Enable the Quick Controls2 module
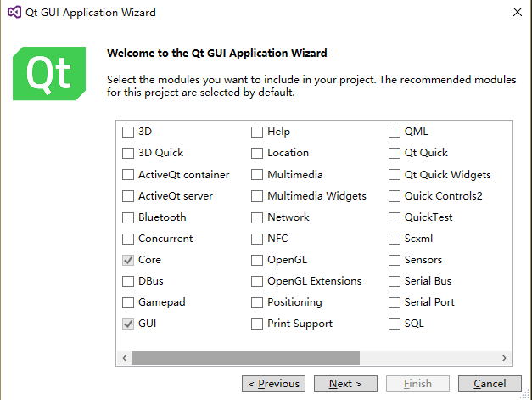 click(395, 196)
